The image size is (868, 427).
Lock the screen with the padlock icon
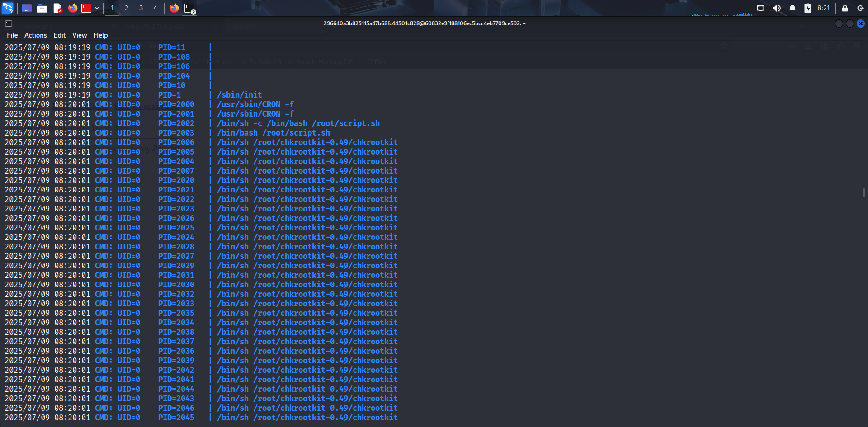(x=844, y=8)
